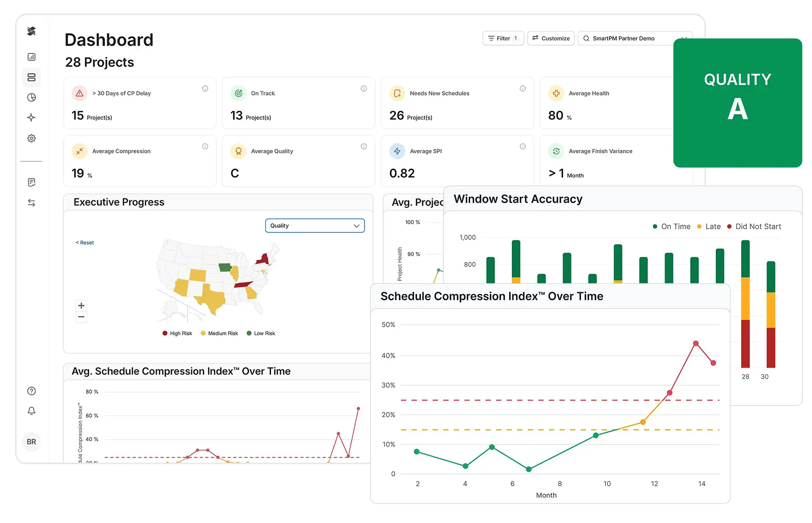Open settings gear in sidebar
Screen dimensions: 812x523
tap(31, 138)
